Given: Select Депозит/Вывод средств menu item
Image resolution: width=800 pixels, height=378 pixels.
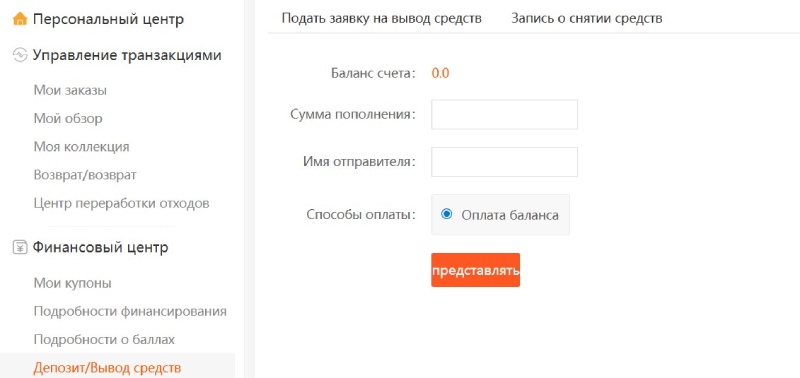Looking at the screenshot, I should point(107,368).
